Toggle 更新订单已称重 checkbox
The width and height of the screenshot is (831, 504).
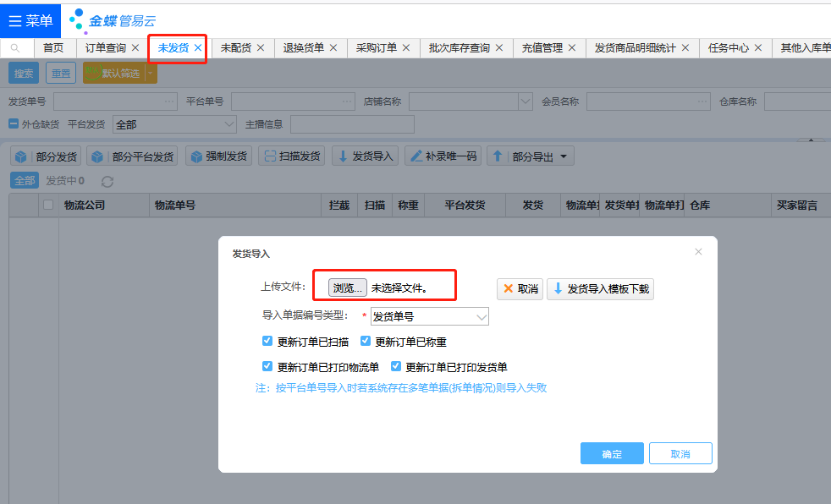coord(366,342)
